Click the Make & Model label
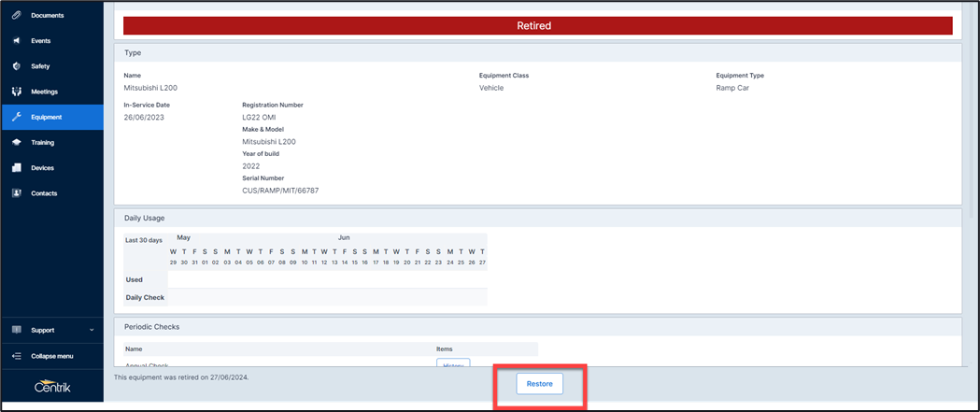 click(263, 130)
